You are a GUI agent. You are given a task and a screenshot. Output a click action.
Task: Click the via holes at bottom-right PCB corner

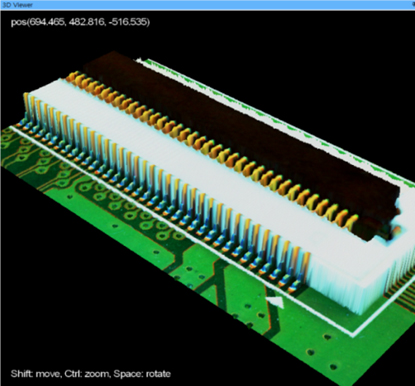pos(322,352)
